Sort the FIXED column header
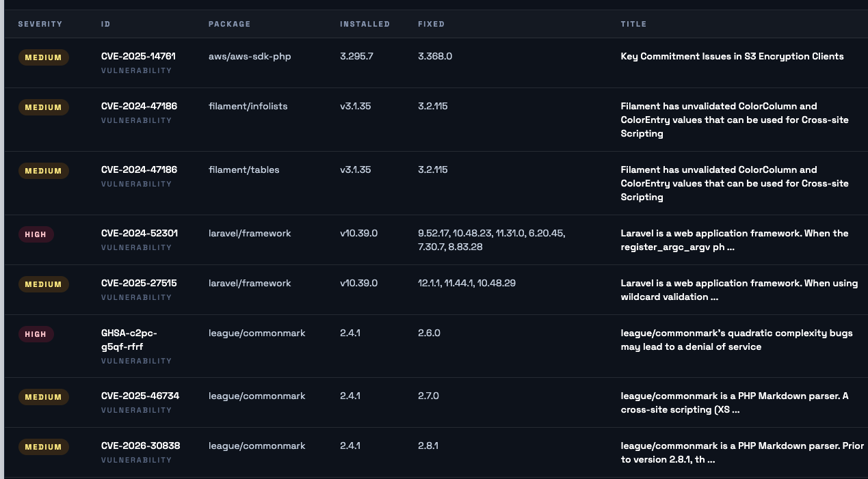Viewport: 868px width, 479px height. 431,24
